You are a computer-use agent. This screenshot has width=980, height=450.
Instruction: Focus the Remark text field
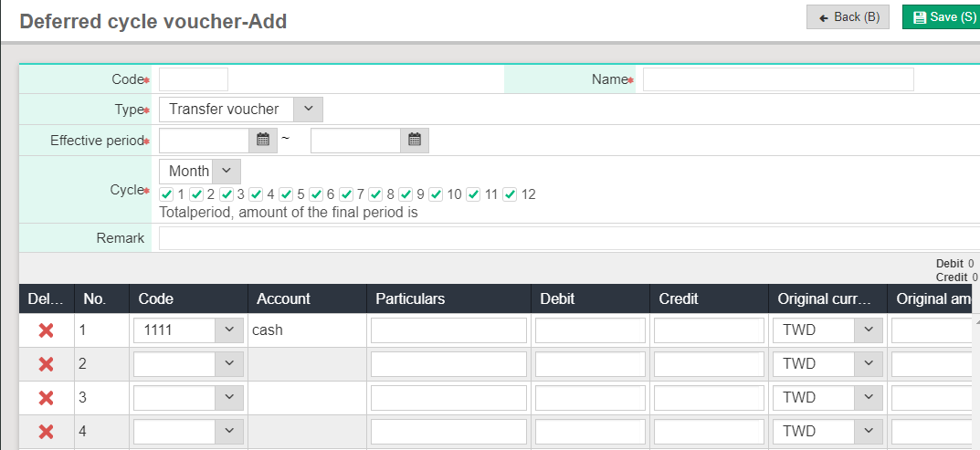click(x=566, y=238)
